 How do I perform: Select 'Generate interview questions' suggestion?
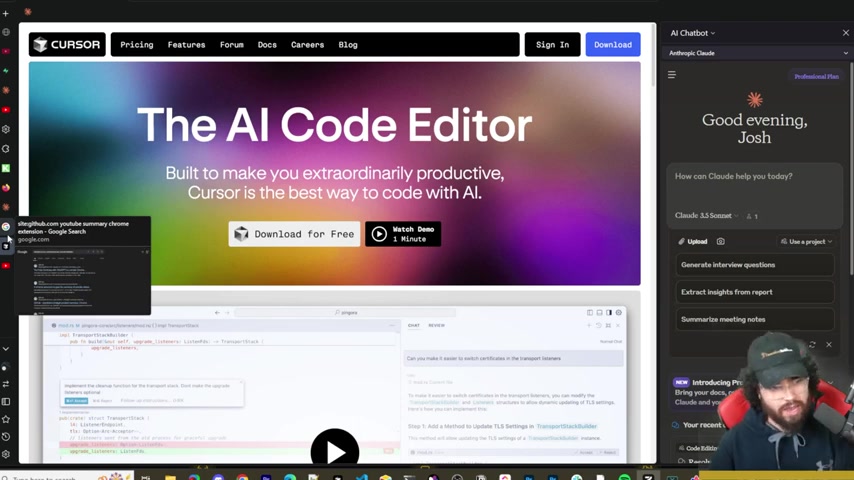tap(754, 265)
